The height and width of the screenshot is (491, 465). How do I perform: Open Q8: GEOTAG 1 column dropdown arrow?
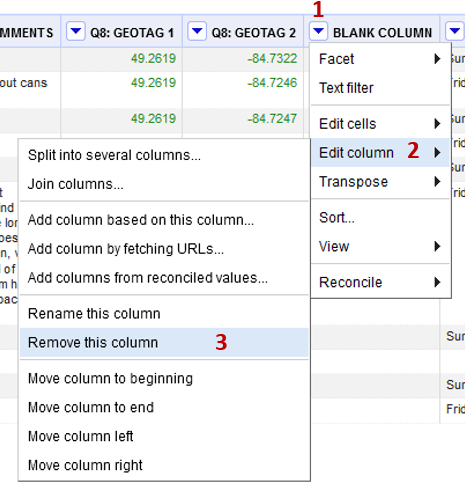pyautogui.click(x=76, y=32)
